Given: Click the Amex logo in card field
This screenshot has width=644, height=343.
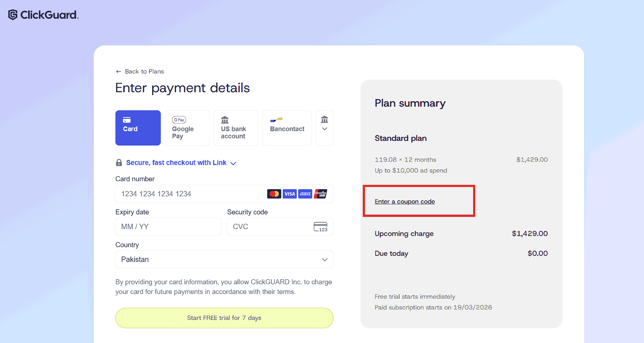Looking at the screenshot, I should click(305, 194).
